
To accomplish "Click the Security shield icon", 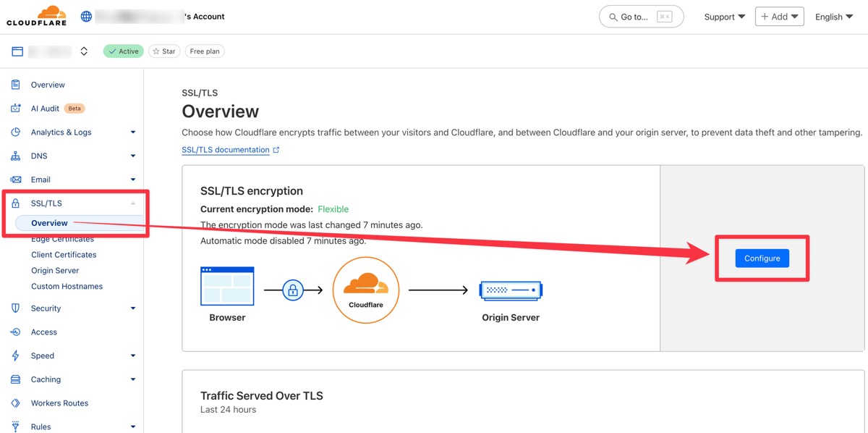I will (x=15, y=308).
